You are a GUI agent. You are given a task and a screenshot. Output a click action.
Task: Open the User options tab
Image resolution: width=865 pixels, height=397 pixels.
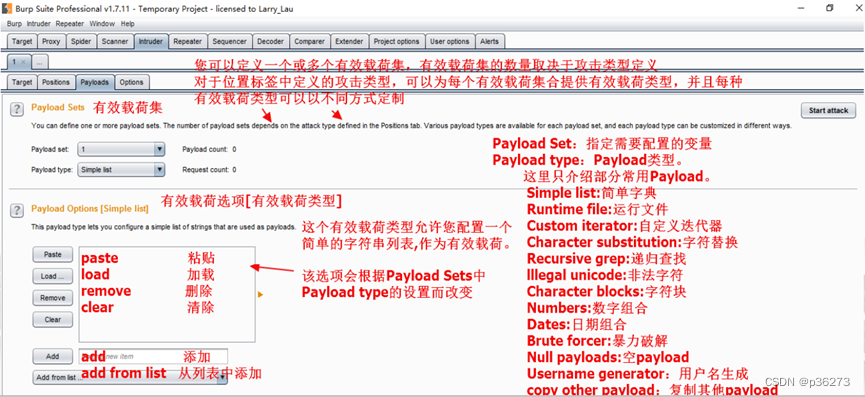pos(450,41)
